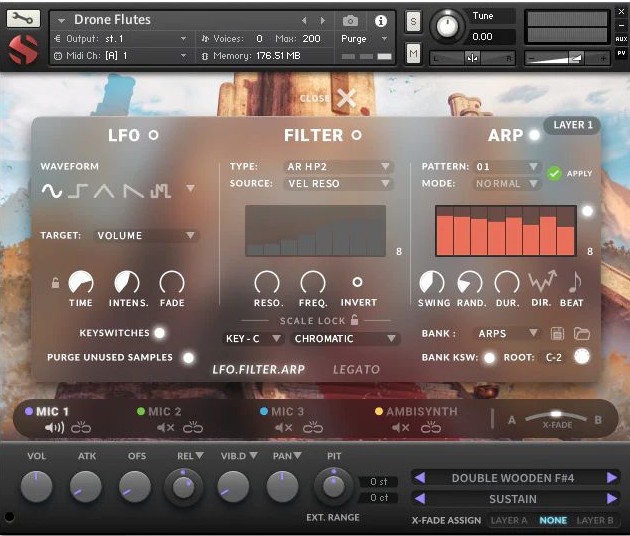Select next instrument after Double Wooden F#4

click(x=612, y=478)
